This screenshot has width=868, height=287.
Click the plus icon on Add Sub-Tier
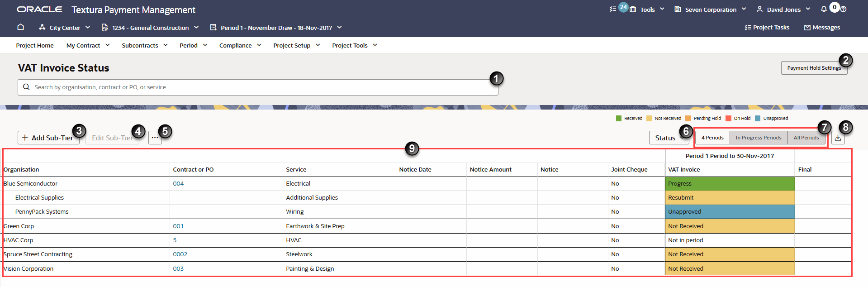tap(25, 138)
